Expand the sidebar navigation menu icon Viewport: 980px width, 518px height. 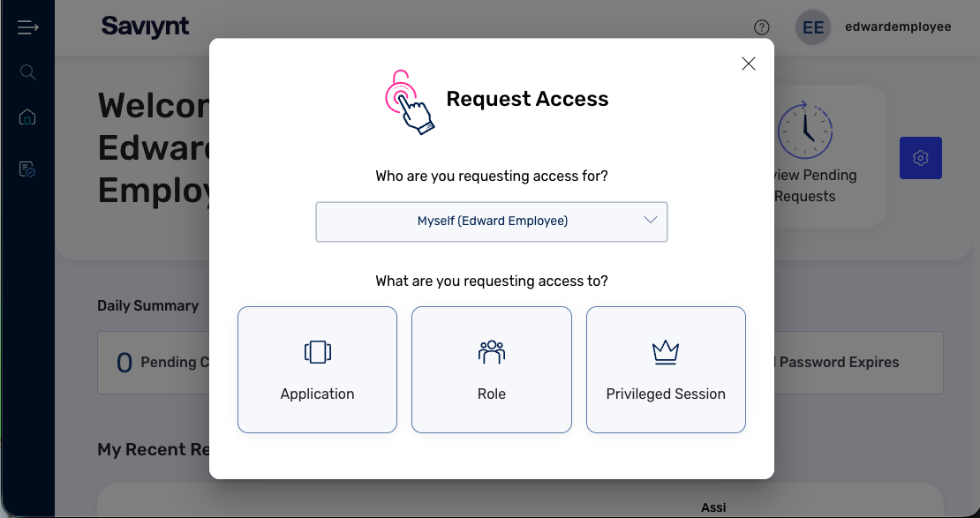[27, 27]
